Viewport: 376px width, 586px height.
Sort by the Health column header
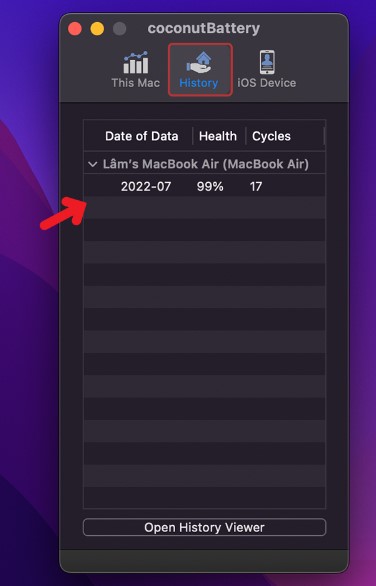click(218, 136)
